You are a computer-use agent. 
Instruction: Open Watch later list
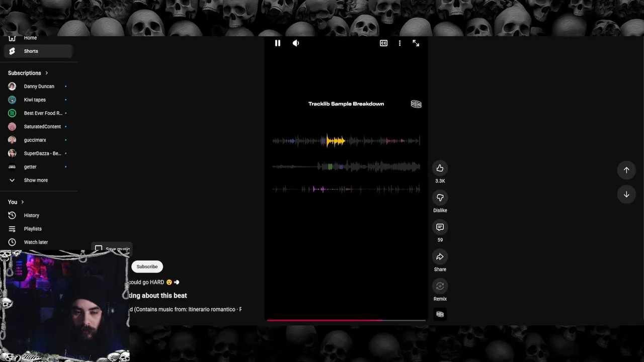38,242
